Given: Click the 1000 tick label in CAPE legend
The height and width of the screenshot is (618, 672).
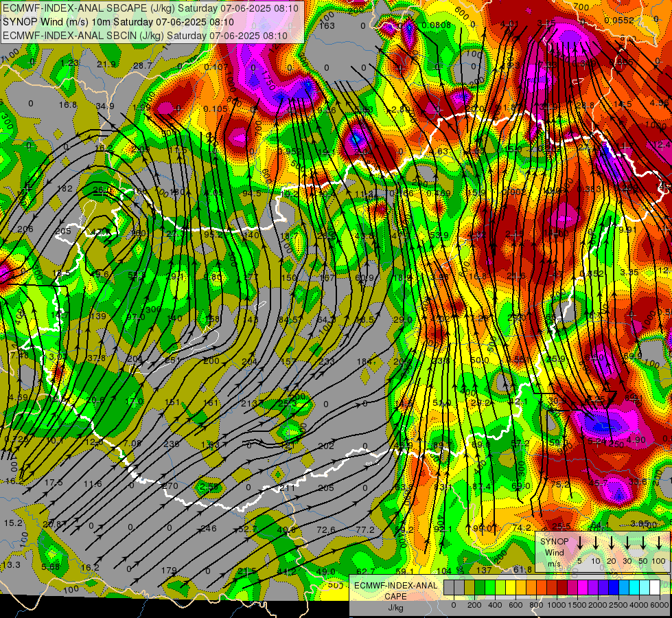Looking at the screenshot, I should pos(557,605).
